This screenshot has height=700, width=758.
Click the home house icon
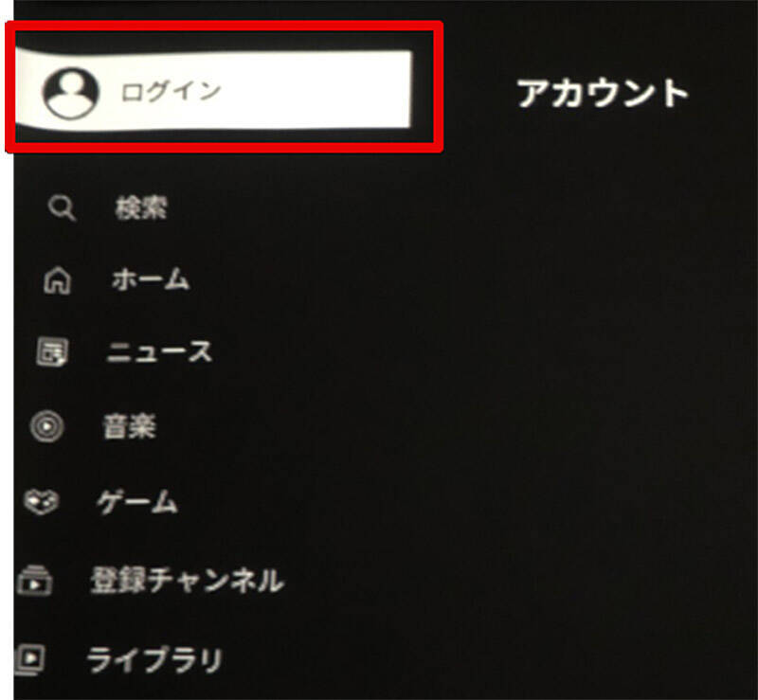click(58, 279)
